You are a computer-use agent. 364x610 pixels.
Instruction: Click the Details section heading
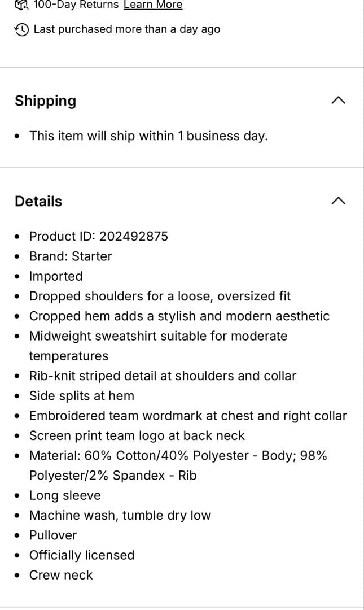pyautogui.click(x=38, y=201)
